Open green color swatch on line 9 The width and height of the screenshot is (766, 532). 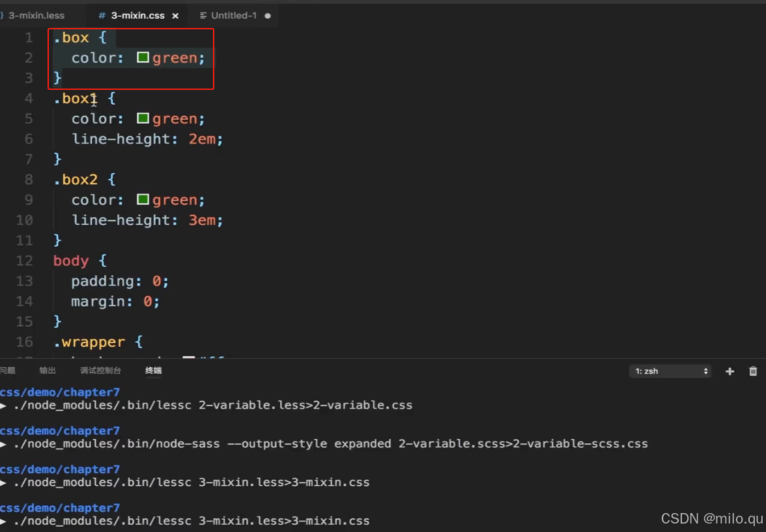(x=143, y=199)
